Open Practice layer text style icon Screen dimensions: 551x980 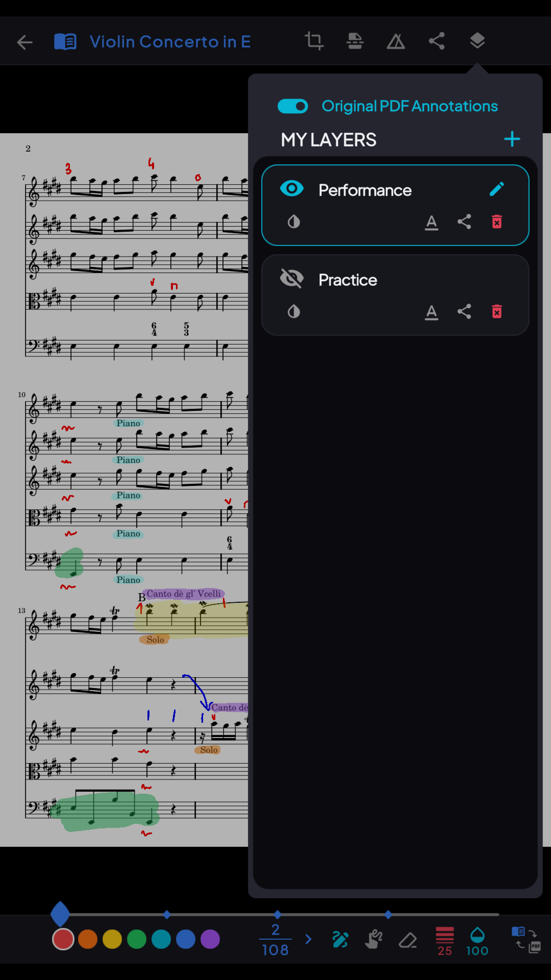(431, 312)
